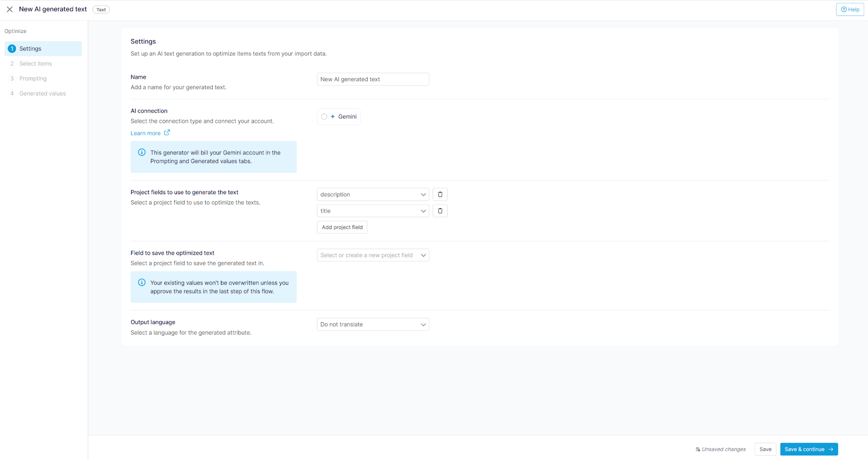Open the description field dropdown
The image size is (868, 460).
point(373,194)
